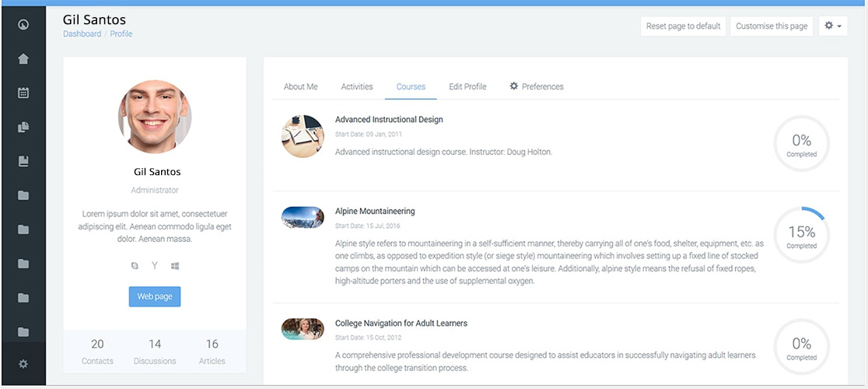Open the Preferences tab
Viewport: 868px width, 389px height.
click(x=537, y=86)
